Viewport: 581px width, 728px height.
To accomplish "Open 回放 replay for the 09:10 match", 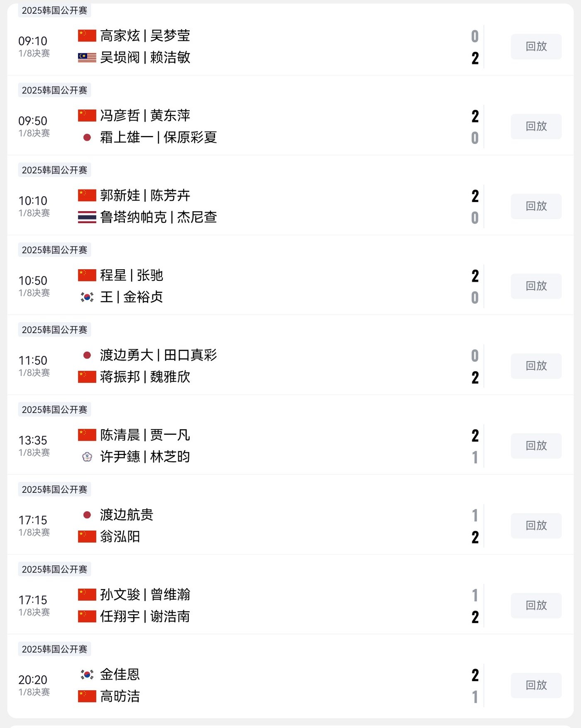I will 536,46.
